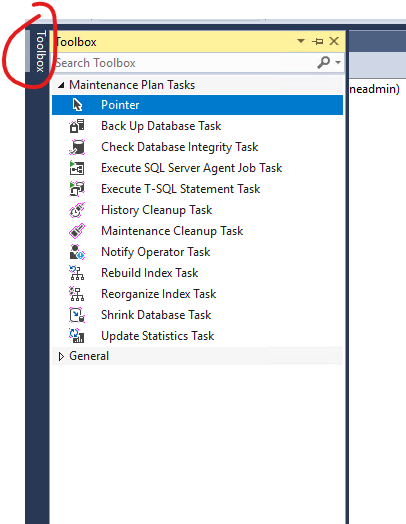Click the vertical Toolbox side tab
This screenshot has height=524, width=406.
click(x=40, y=51)
